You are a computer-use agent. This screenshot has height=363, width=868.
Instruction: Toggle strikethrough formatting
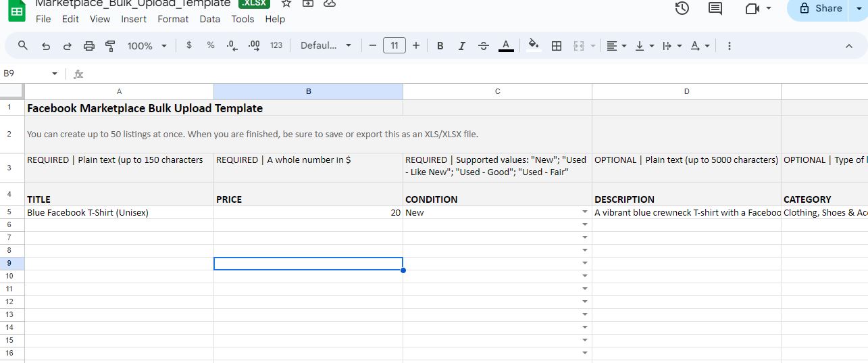(484, 45)
